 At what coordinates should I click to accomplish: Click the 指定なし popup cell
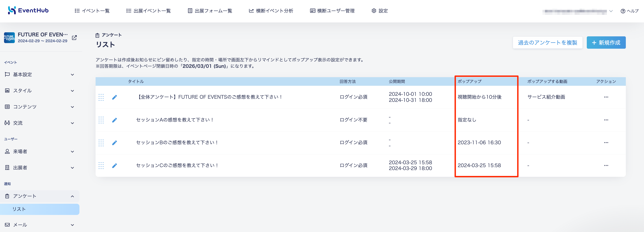click(x=467, y=120)
